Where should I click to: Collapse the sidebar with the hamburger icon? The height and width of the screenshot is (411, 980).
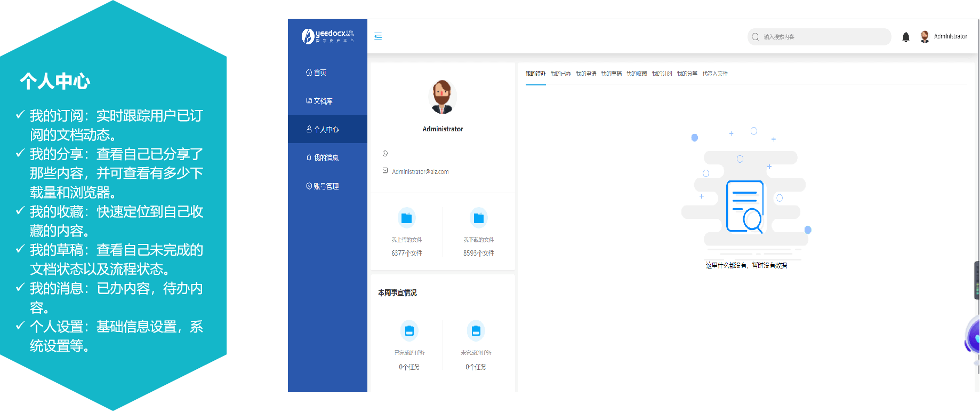tap(378, 37)
